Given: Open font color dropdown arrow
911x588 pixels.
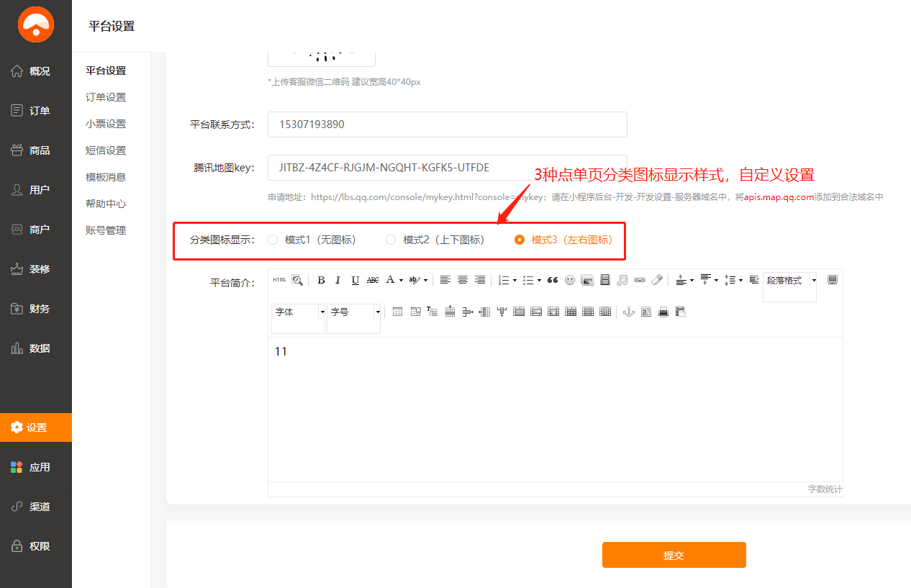Looking at the screenshot, I should coord(401,280).
